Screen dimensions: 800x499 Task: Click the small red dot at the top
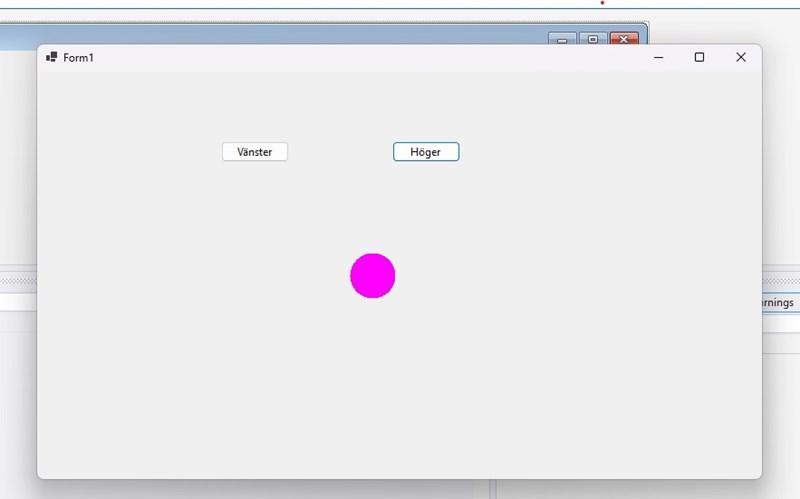(602, 3)
